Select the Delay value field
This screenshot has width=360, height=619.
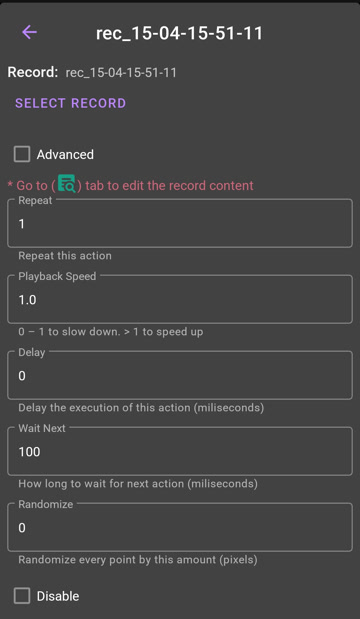[x=180, y=375]
